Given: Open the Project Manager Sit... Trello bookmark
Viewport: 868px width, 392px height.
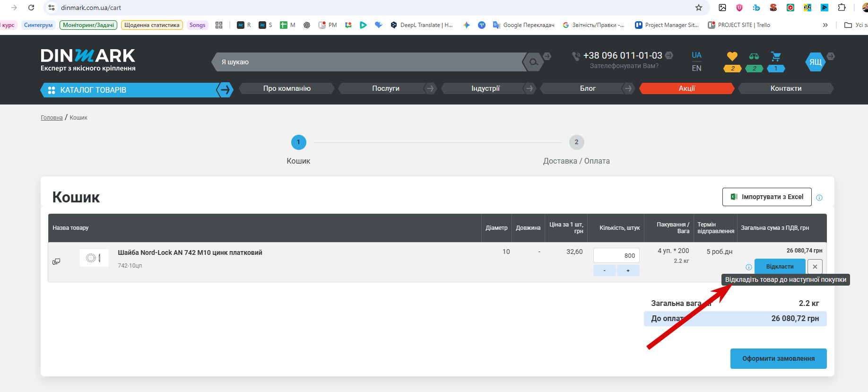Looking at the screenshot, I should click(x=667, y=25).
